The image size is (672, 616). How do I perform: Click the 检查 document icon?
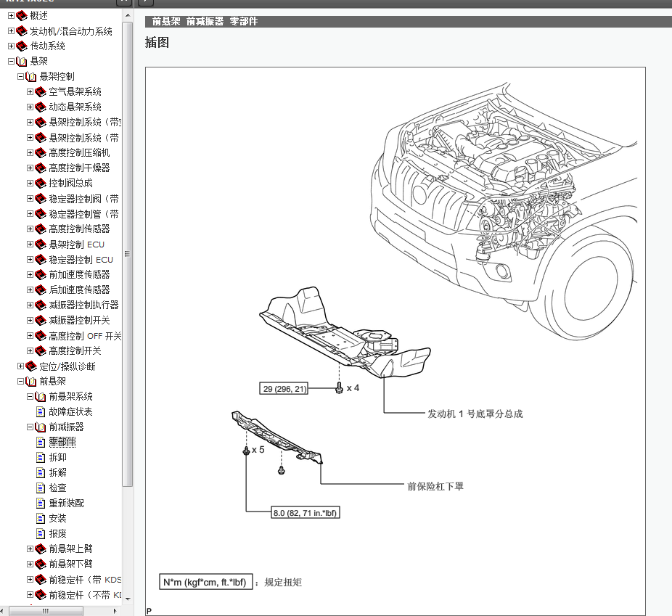point(41,488)
